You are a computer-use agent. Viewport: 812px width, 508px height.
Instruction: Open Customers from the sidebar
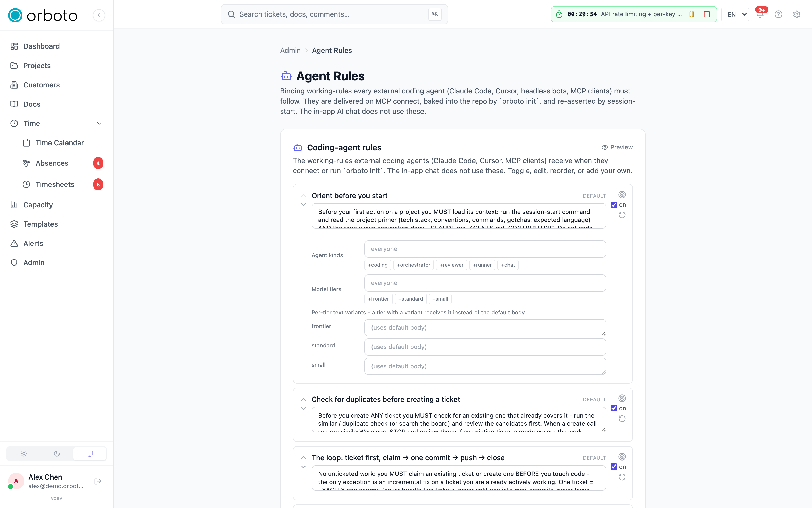click(x=56, y=85)
